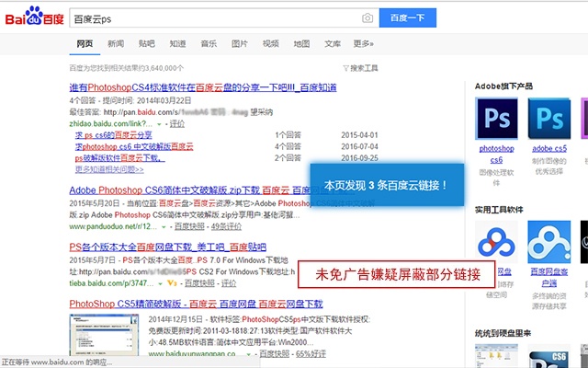
Task: Click 百度快照 next to panduoduo link
Action: pyautogui.click(x=189, y=227)
